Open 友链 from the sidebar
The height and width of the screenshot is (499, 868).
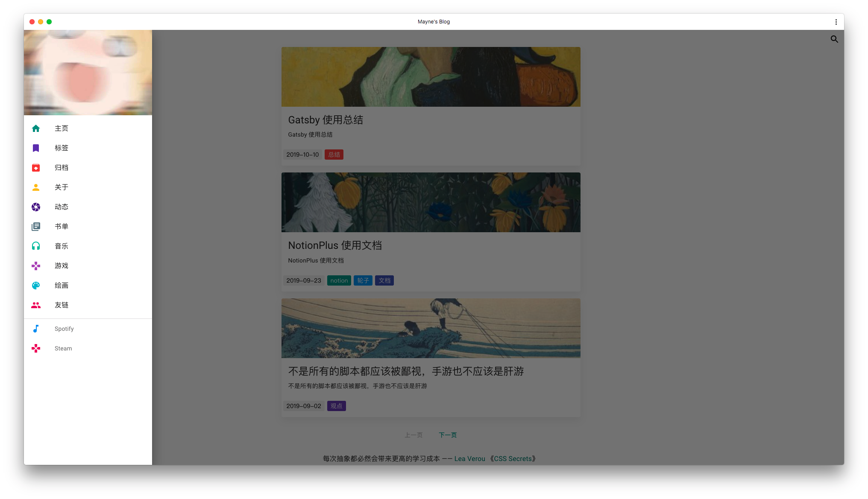tap(88, 305)
